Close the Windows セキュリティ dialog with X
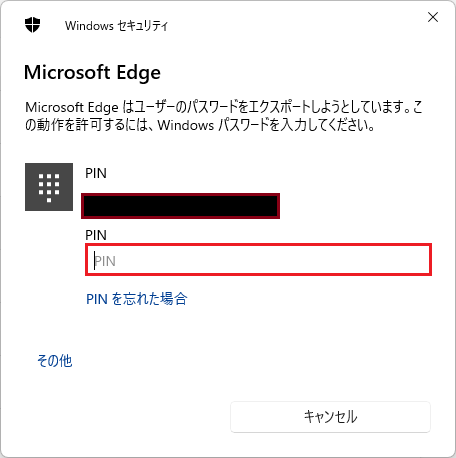The width and height of the screenshot is (456, 458). (x=433, y=17)
